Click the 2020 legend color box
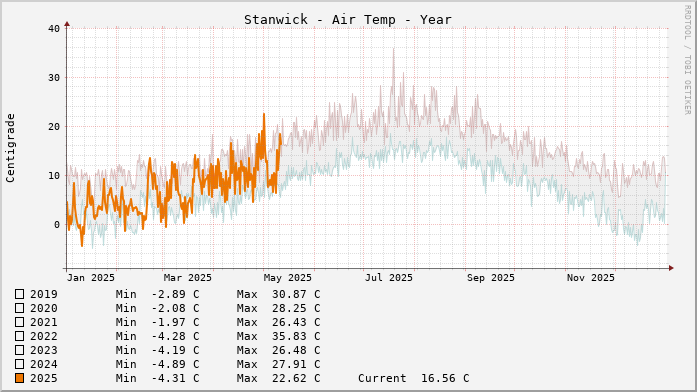This screenshot has width=697, height=392. 20,308
